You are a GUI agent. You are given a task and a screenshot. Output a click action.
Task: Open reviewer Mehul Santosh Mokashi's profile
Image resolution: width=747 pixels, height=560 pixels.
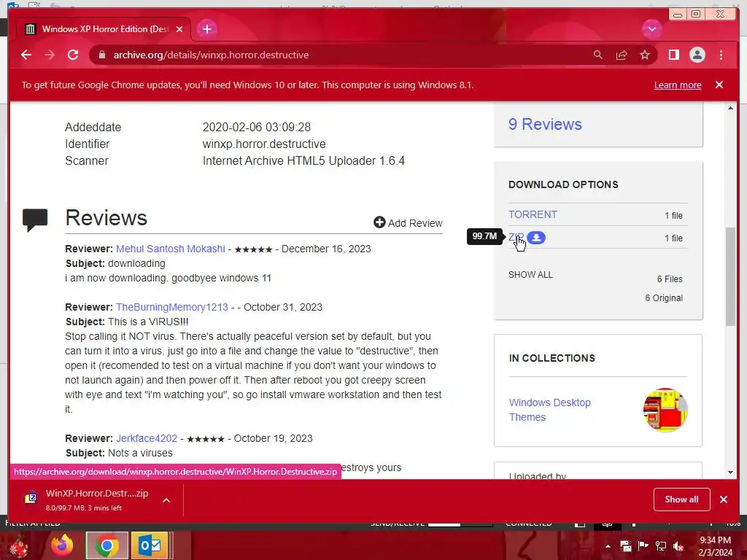[x=171, y=249]
